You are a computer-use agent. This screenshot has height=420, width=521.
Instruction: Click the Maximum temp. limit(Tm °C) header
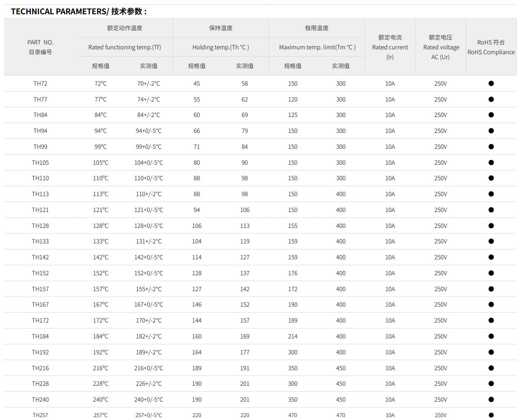[317, 47]
